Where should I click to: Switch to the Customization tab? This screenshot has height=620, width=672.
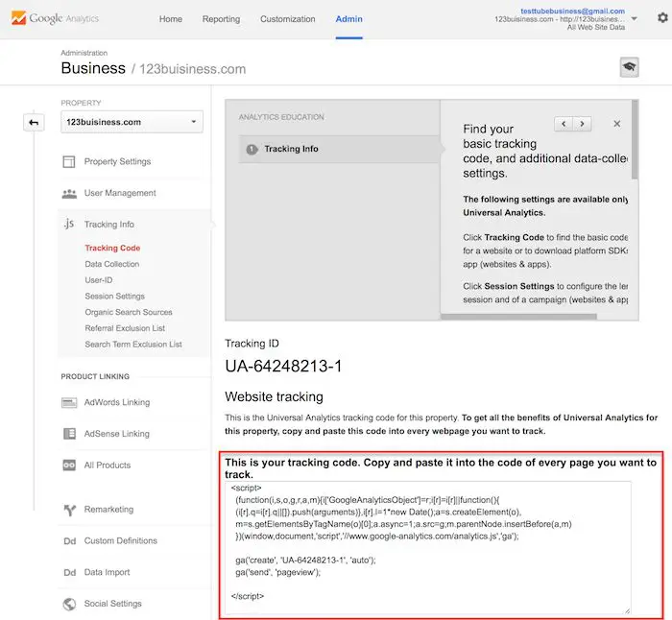[287, 19]
